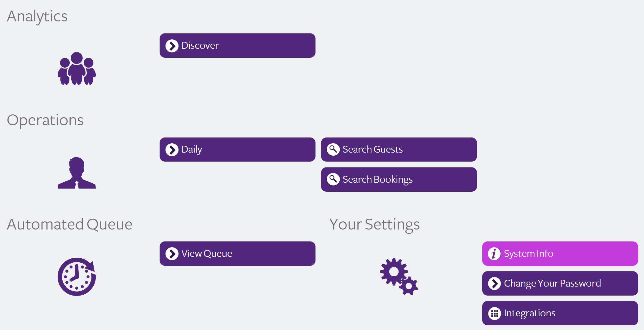
Task: Click the Your Settings gears icon
Action: pyautogui.click(x=399, y=276)
